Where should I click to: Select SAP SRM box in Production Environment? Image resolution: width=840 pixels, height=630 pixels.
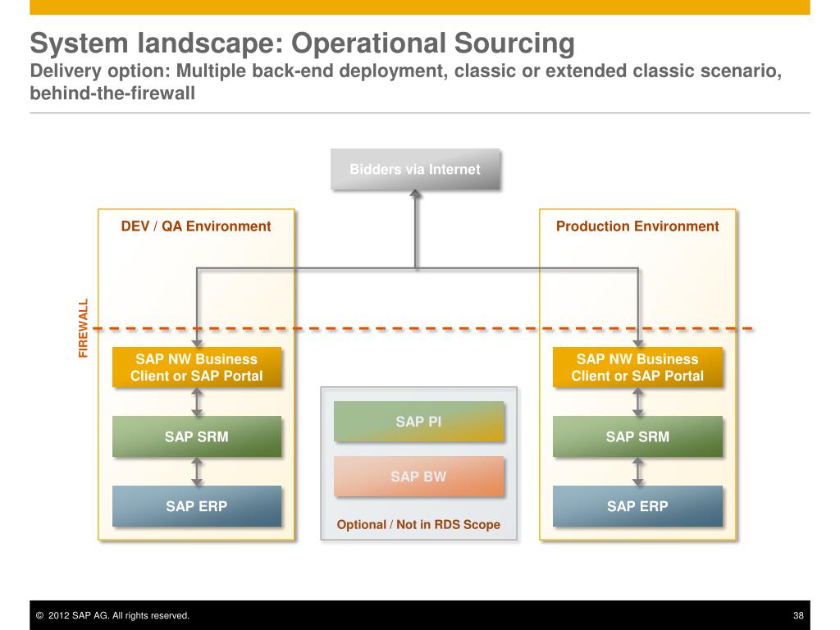point(637,436)
